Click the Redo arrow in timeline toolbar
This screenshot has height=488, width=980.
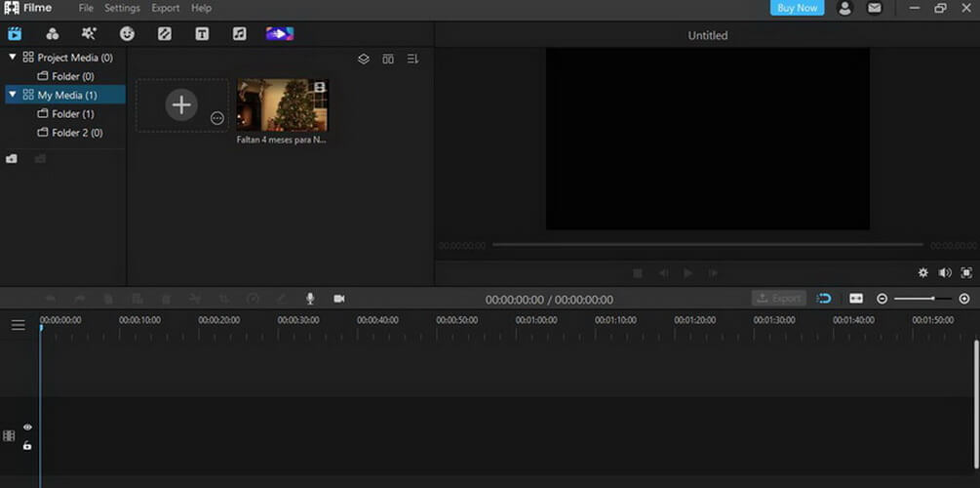point(79,299)
